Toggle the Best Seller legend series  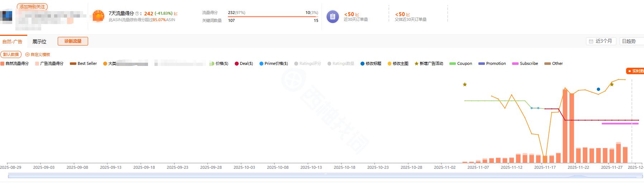click(x=83, y=63)
